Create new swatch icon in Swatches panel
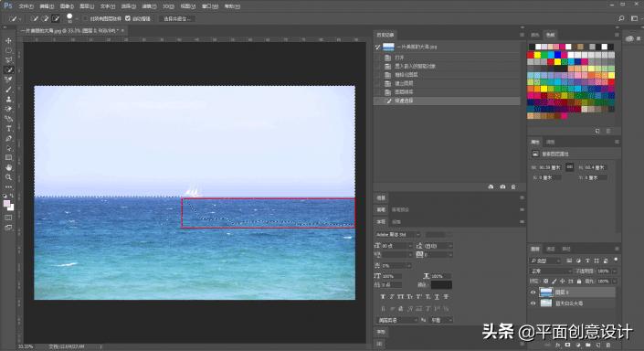Screen dimensions: 644x351 coord(597,131)
